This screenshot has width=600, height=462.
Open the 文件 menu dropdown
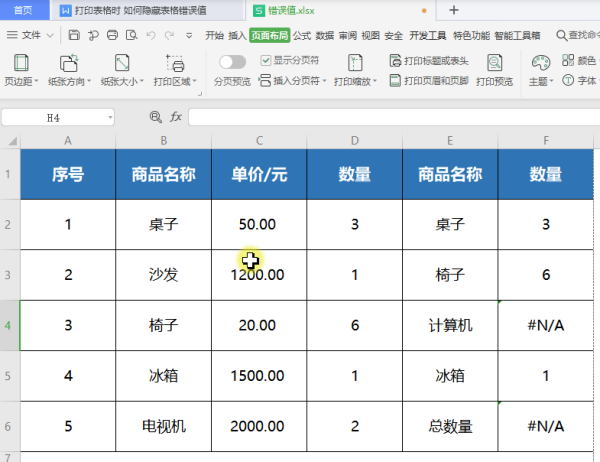click(x=38, y=34)
